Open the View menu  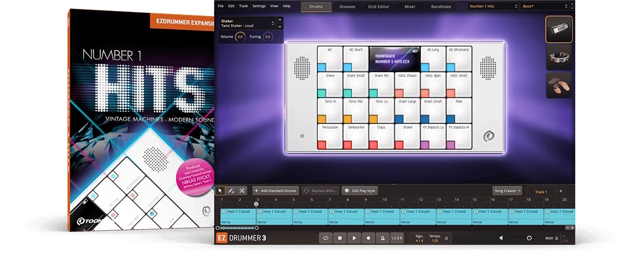click(x=274, y=6)
